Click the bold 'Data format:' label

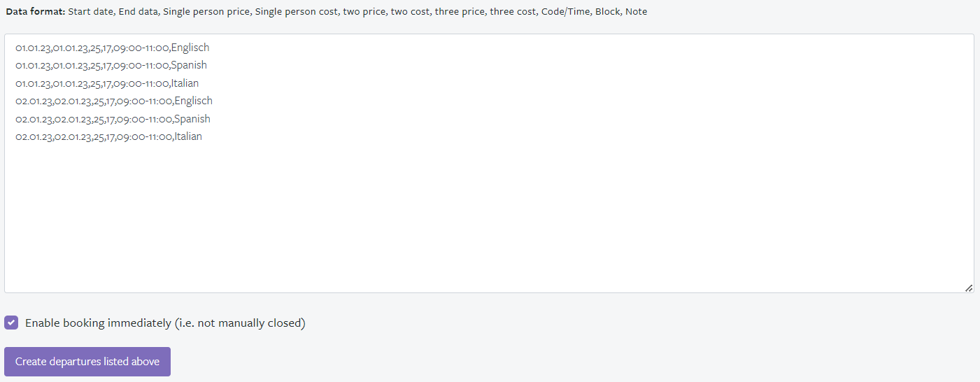(x=36, y=12)
